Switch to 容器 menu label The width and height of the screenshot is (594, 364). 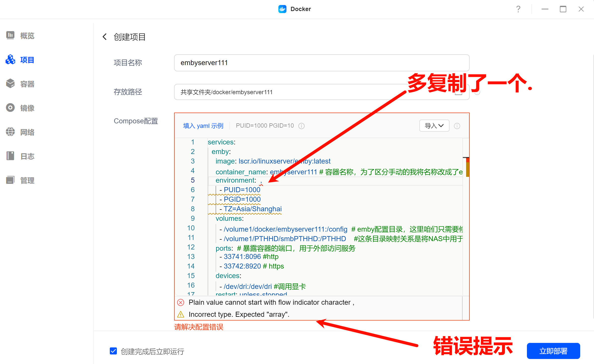tap(27, 84)
